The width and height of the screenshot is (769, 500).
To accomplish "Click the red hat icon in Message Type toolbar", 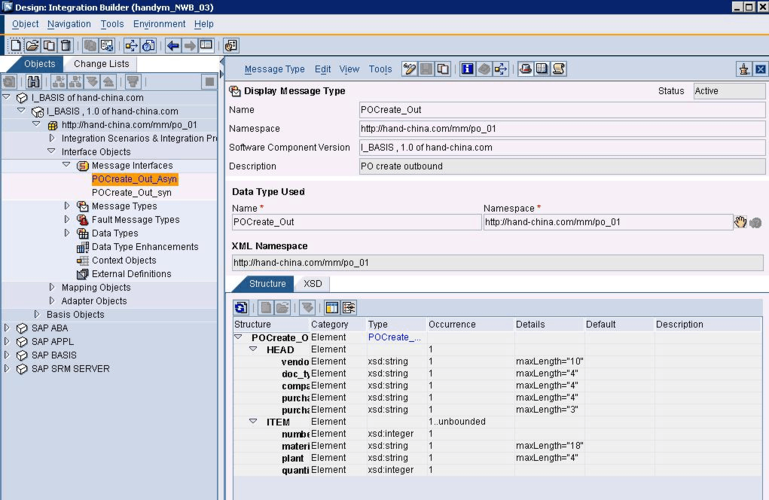I will (x=525, y=69).
